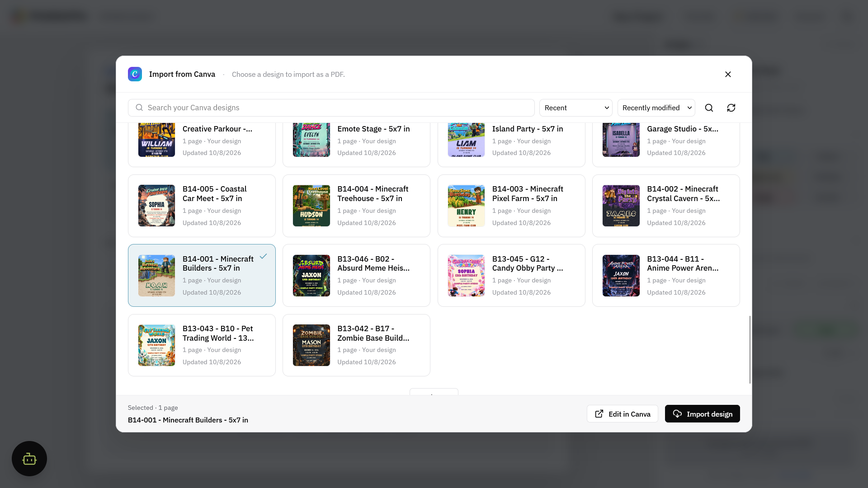Click the search magnifier icon button
868x488 pixels.
709,108
